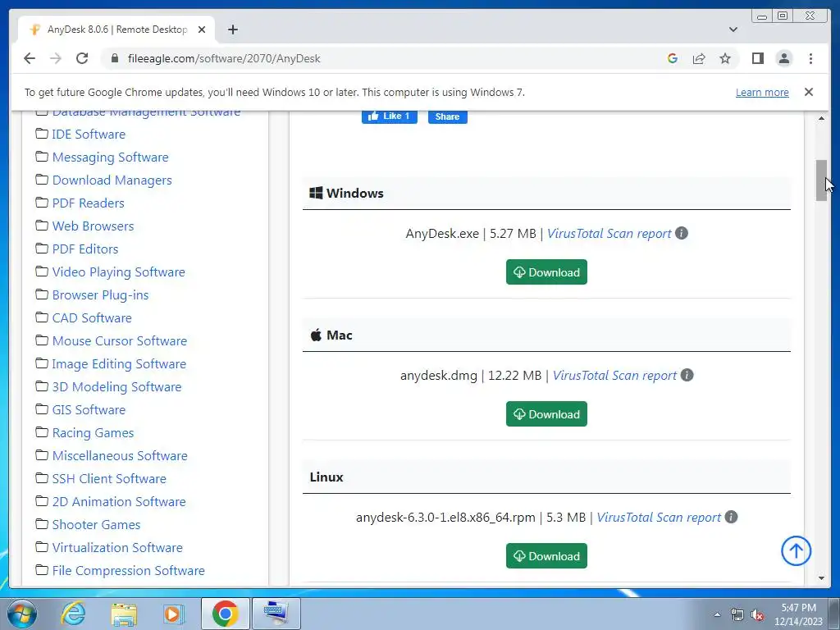Switch to the AnyDesk 8.0.6 tab
This screenshot has height=630, width=840.
coord(116,30)
